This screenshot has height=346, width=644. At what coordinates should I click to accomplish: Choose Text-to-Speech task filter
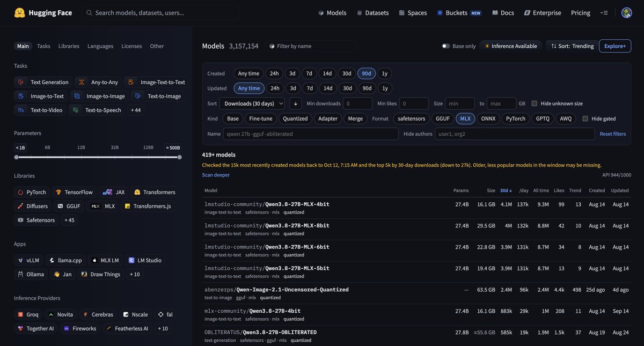97,110
